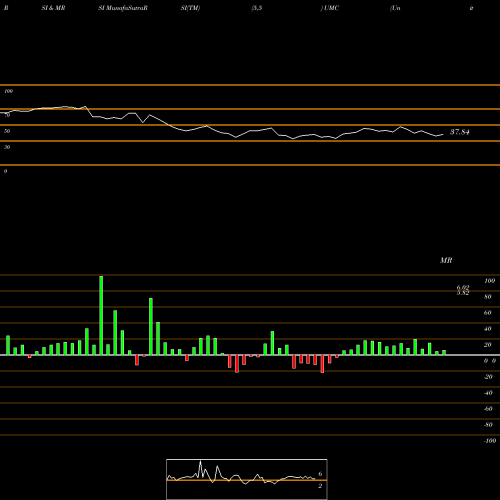The height and width of the screenshot is (500, 500).
Task: Click the 30 label on RSI axis
Action: tap(7, 147)
